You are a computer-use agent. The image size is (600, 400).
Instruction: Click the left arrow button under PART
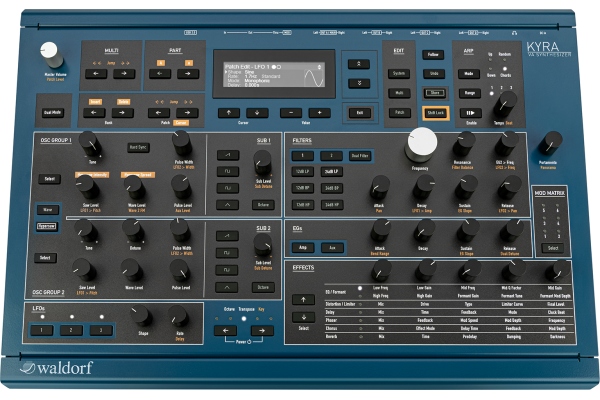[160, 73]
